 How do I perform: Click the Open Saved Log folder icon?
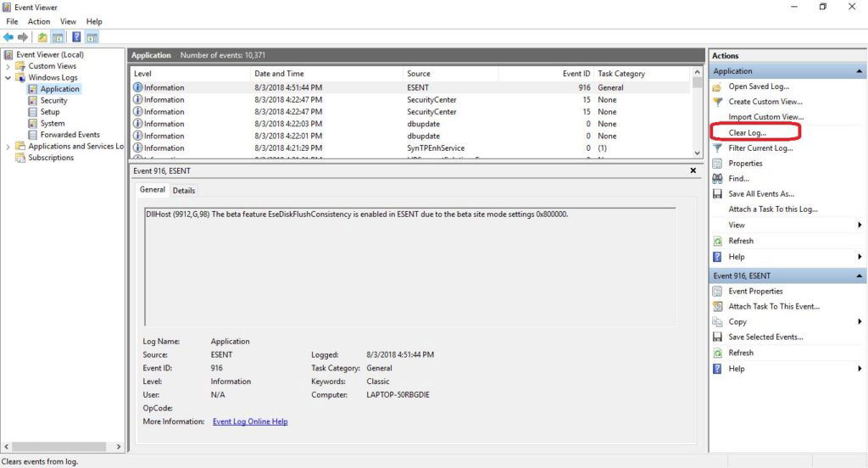pos(717,87)
